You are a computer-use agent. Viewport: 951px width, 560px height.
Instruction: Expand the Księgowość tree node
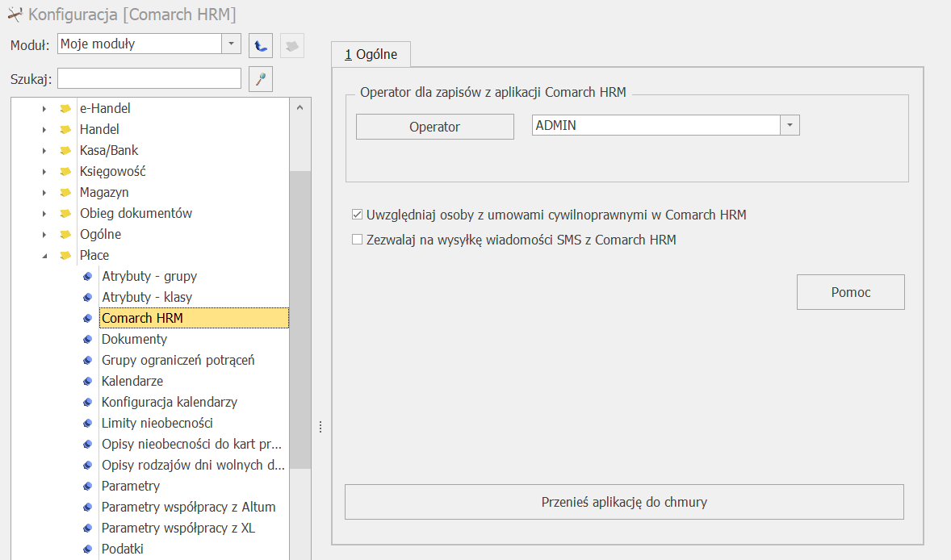[x=44, y=172]
